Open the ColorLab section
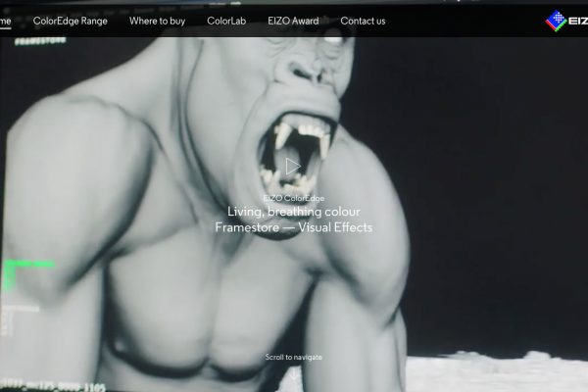Screen dimensions: 588x392 pos(226,21)
